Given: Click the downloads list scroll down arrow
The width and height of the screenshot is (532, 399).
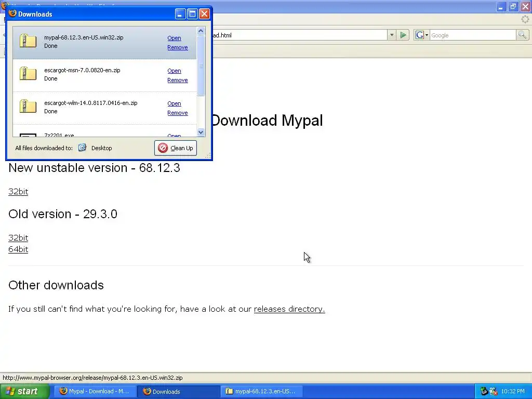Looking at the screenshot, I should pyautogui.click(x=201, y=132).
